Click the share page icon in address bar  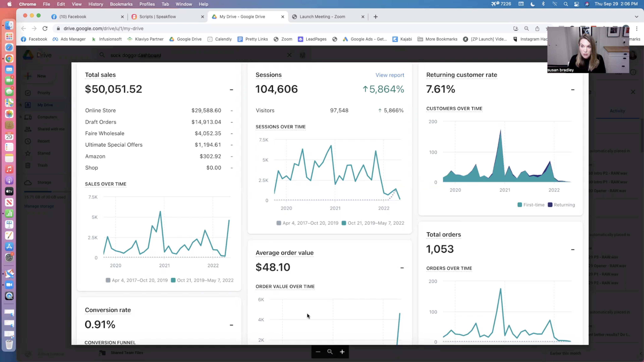coord(537,28)
